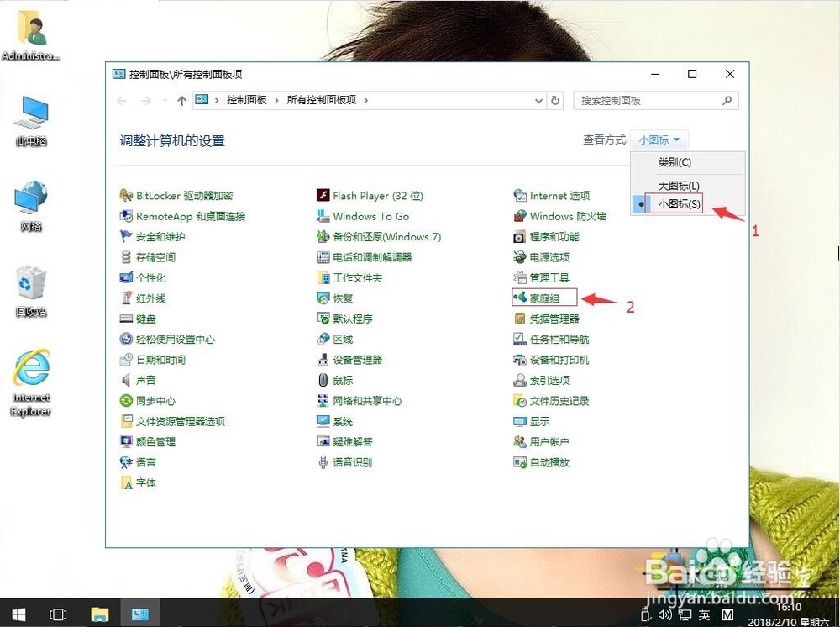Open the 查看方式 view dropdown
The height and width of the screenshot is (627, 840).
(659, 140)
